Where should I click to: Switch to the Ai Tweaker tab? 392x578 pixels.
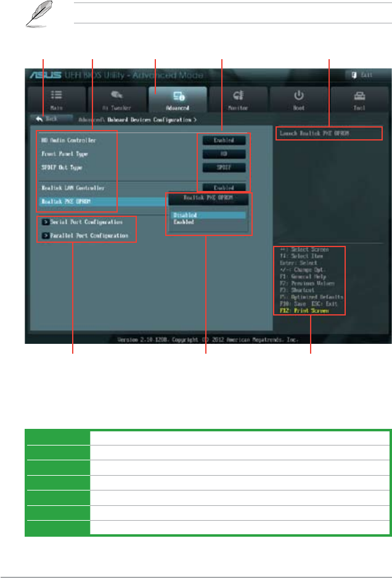[116, 100]
